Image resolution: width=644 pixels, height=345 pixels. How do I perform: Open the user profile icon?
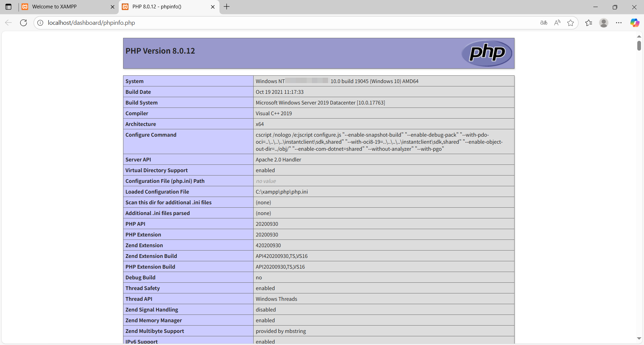604,23
